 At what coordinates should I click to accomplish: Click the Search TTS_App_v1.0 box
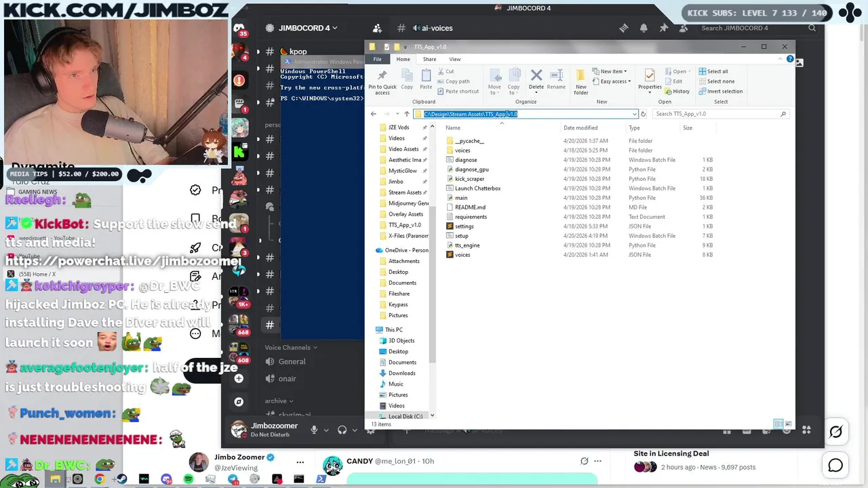[x=720, y=114]
